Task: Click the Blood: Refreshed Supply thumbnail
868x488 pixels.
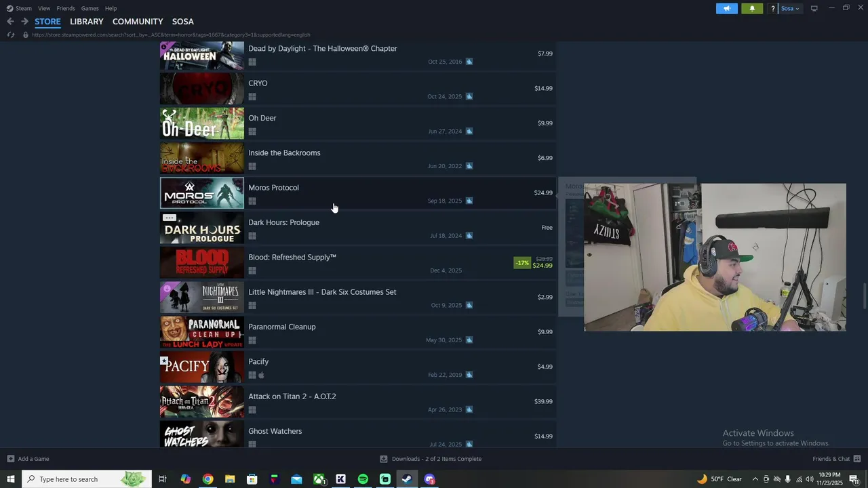Action: coord(202,262)
